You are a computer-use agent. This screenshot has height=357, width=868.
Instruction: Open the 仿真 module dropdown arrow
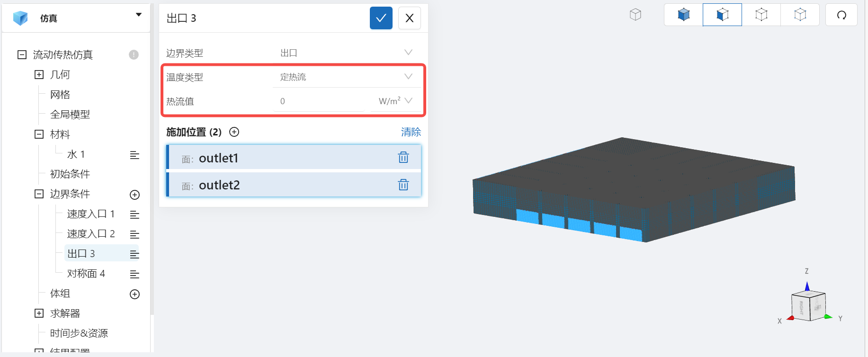(139, 15)
